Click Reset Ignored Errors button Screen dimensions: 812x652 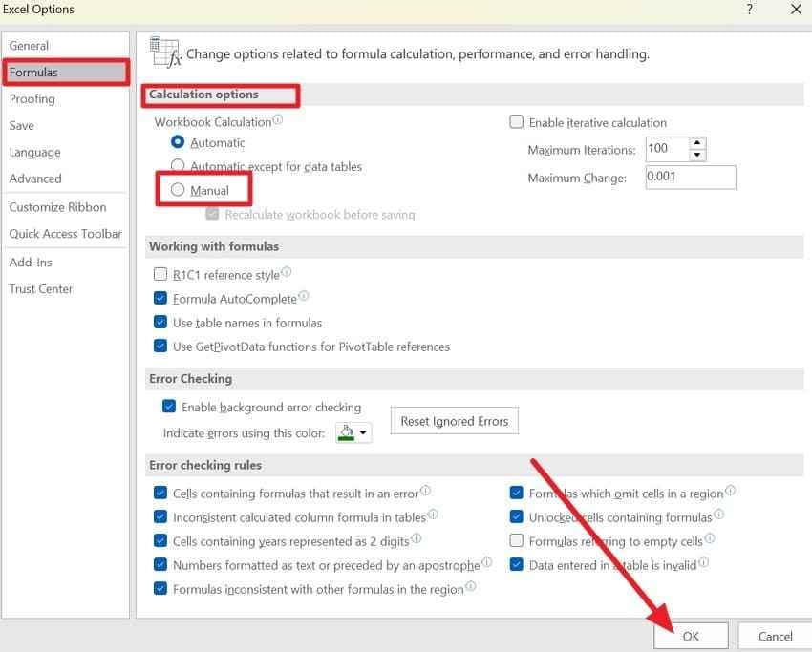454,421
